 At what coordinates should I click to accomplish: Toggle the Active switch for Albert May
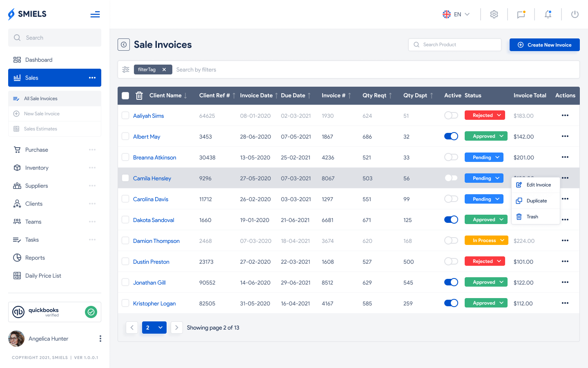[451, 136]
